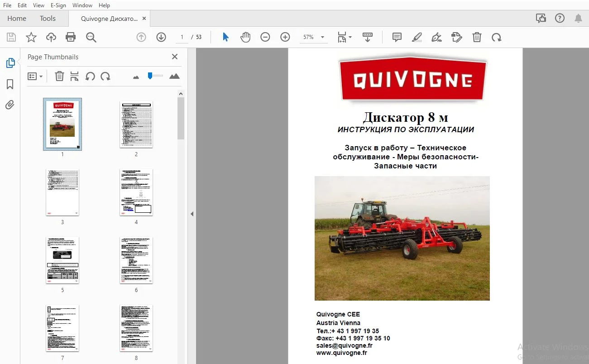Open the fit page options tool

click(x=345, y=37)
